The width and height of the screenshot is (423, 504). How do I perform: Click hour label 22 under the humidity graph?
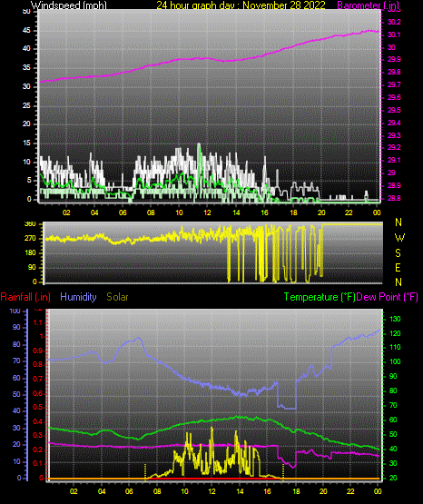point(350,492)
